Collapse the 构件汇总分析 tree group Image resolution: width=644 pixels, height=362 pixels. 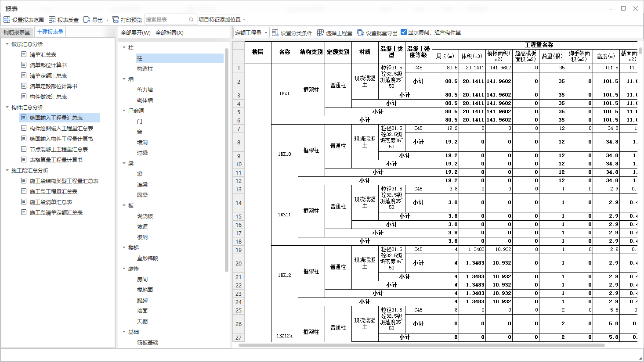click(x=7, y=107)
